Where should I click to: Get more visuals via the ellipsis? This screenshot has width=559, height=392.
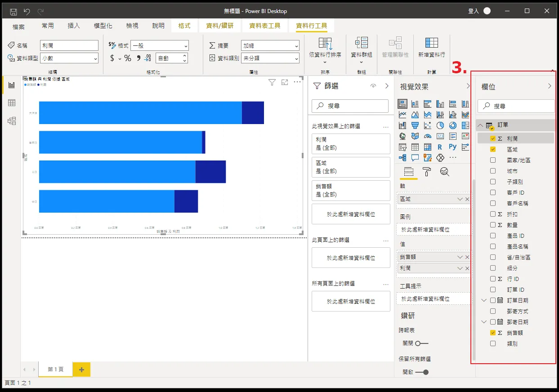click(x=453, y=158)
